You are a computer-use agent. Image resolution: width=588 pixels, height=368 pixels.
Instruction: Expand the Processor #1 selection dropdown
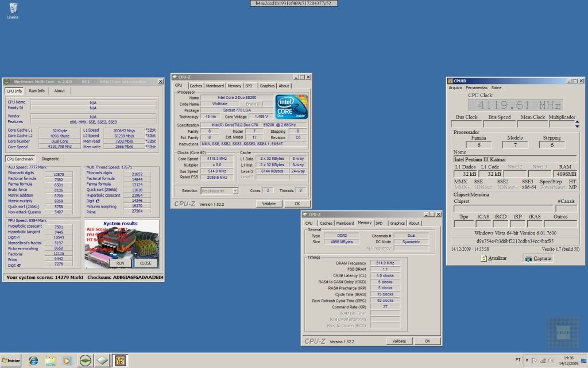235,191
